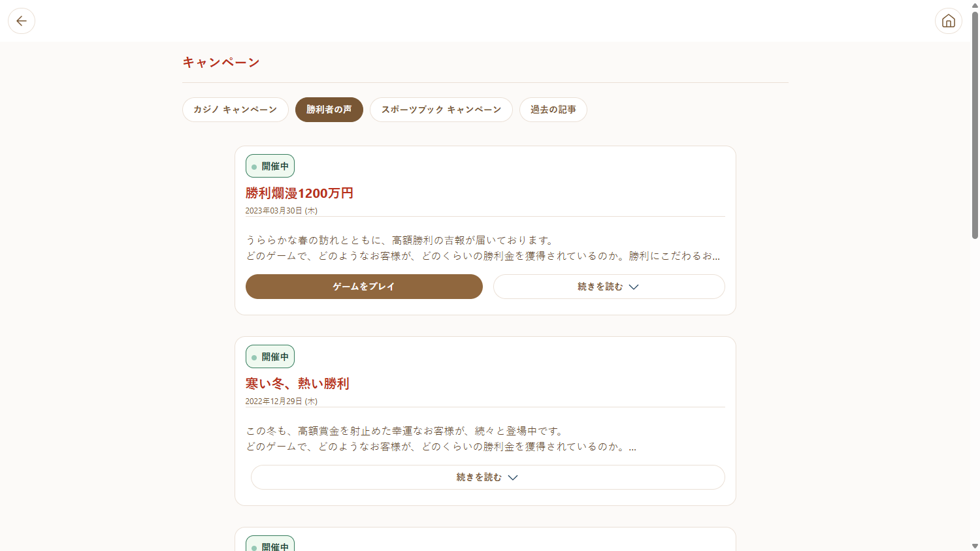Open the 過去の記事 tab
This screenshot has width=980, height=551.
(x=553, y=110)
